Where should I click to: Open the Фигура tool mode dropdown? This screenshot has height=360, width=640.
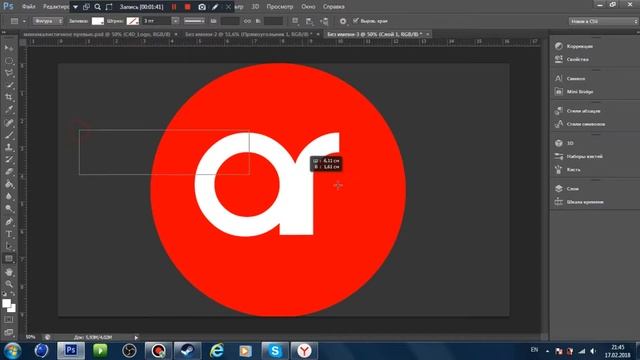point(48,21)
